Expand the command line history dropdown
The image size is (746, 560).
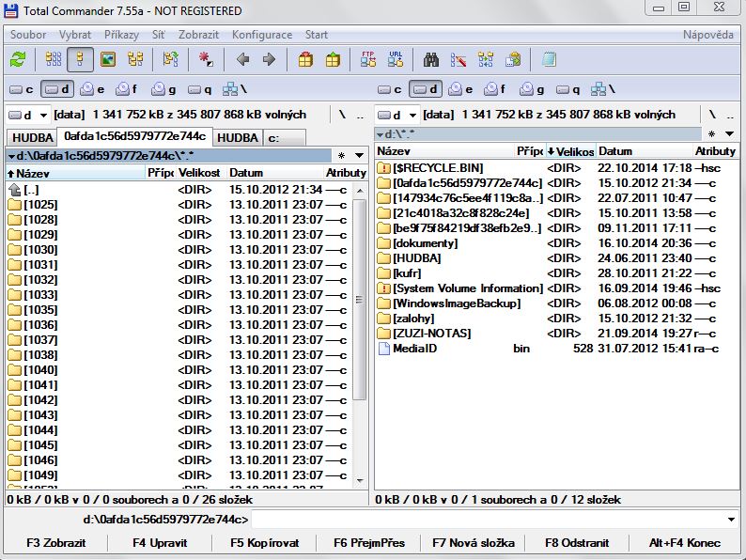tap(732, 520)
